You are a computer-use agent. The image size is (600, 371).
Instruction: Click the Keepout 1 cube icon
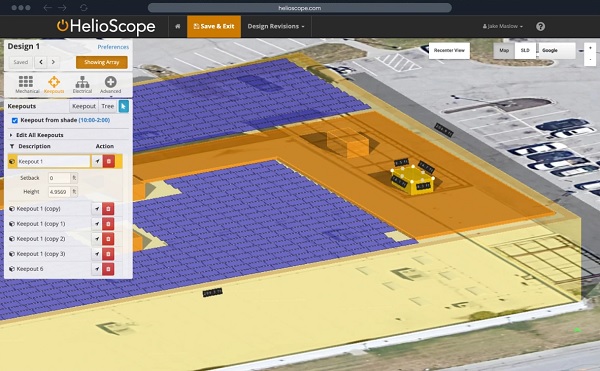12,161
